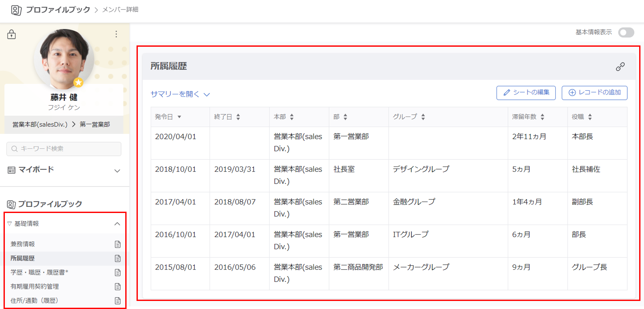Open the three-dot menu on profile card
Viewport: 644px width, 309px height.
point(116,34)
